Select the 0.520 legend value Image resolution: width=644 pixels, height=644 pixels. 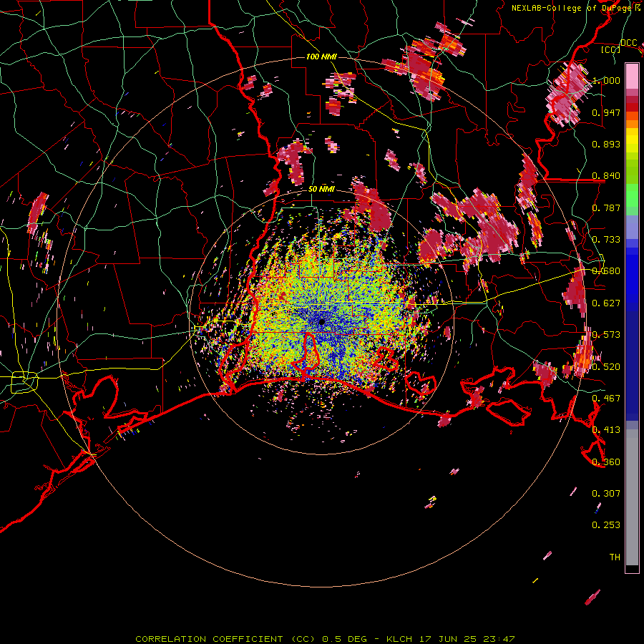pyautogui.click(x=606, y=367)
